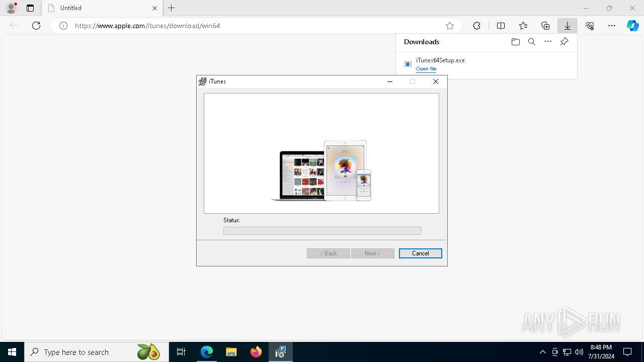Open File Explorer from taskbar
Viewport: 644px width, 362px height.
[231, 352]
